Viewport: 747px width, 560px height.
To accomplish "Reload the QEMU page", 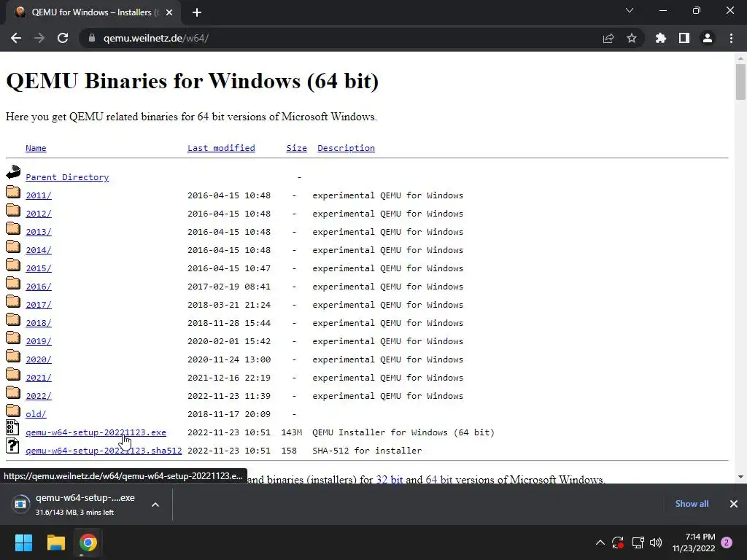I will pos(63,38).
